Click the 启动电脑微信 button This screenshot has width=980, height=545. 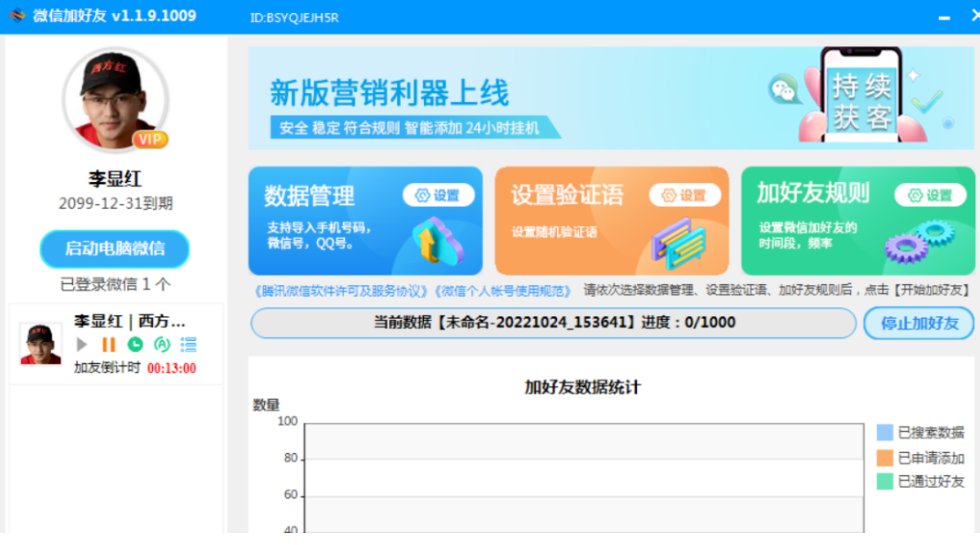114,248
